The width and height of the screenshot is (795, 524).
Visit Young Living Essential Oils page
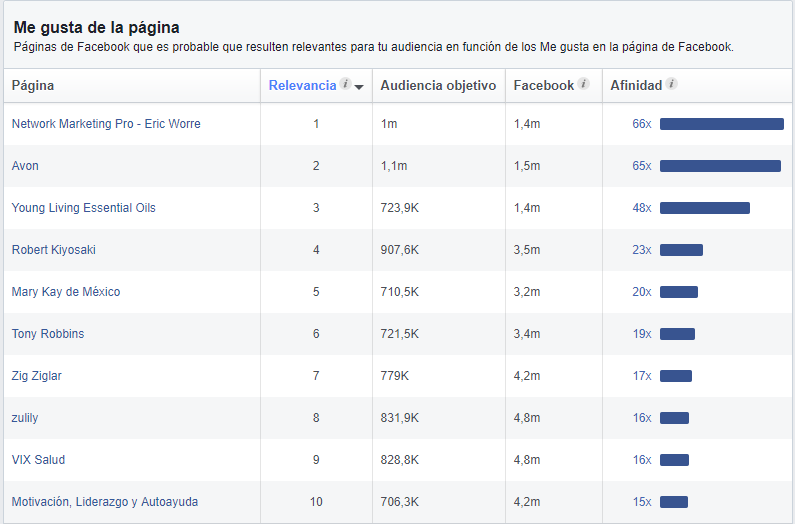click(x=84, y=208)
